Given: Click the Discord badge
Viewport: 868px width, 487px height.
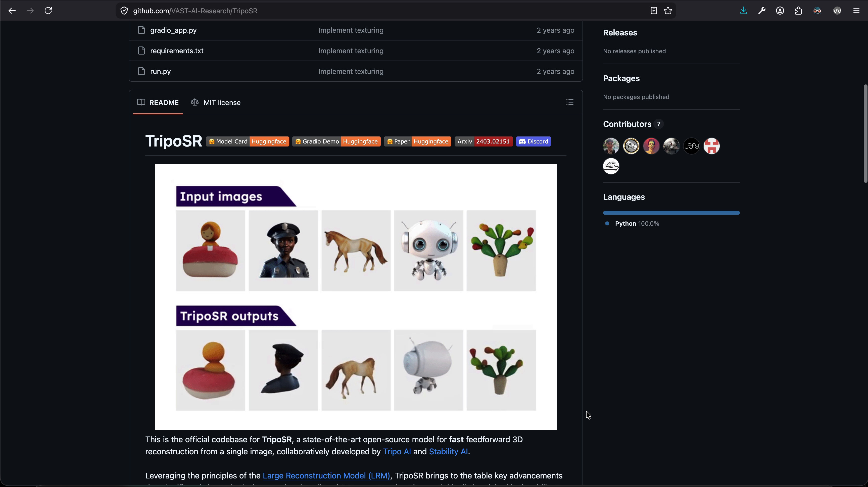Looking at the screenshot, I should coord(534,141).
